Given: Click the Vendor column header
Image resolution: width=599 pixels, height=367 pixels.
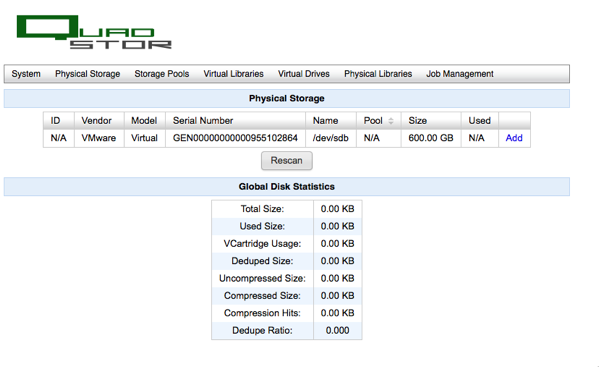Looking at the screenshot, I should [x=99, y=121].
